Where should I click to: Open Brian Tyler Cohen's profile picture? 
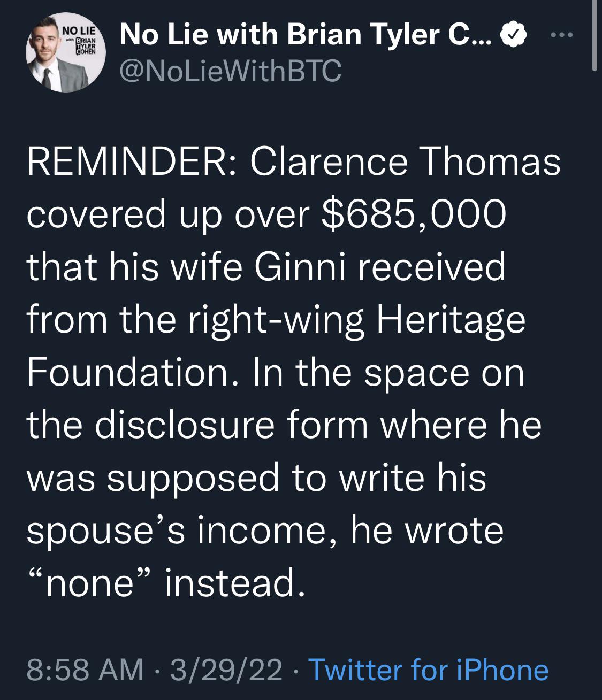[65, 52]
